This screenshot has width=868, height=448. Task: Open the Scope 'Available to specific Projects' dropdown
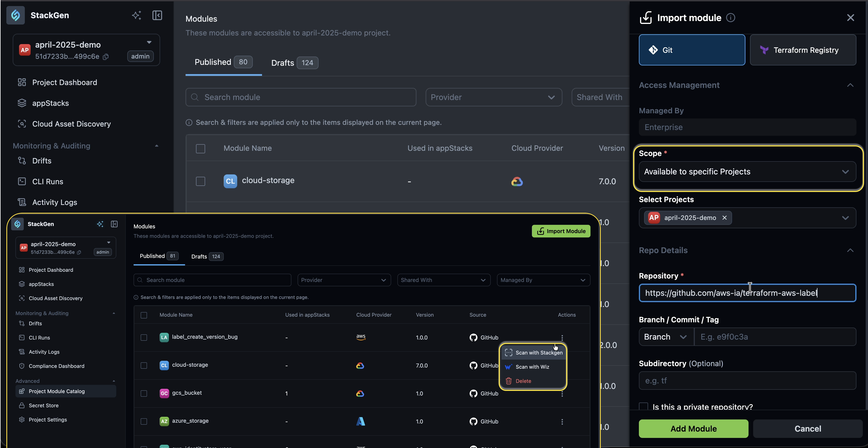747,172
